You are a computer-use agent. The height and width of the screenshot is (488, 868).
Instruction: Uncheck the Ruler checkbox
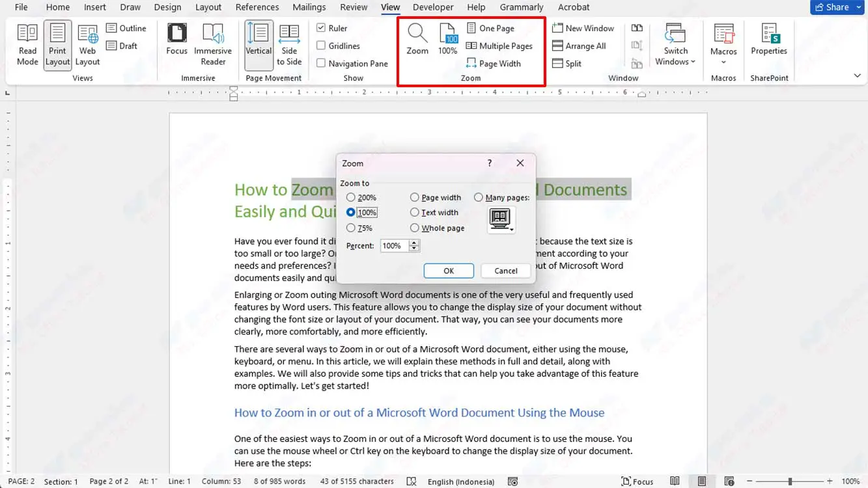tap(321, 28)
